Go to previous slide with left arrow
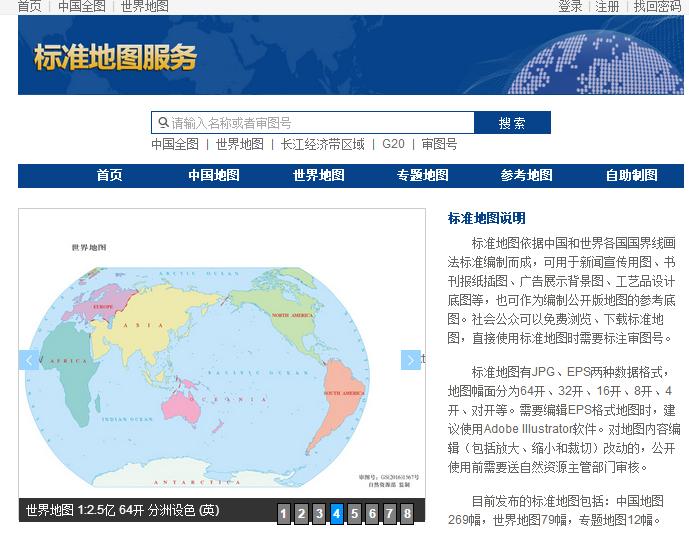Viewport: 689px width, 535px height. click(x=29, y=360)
